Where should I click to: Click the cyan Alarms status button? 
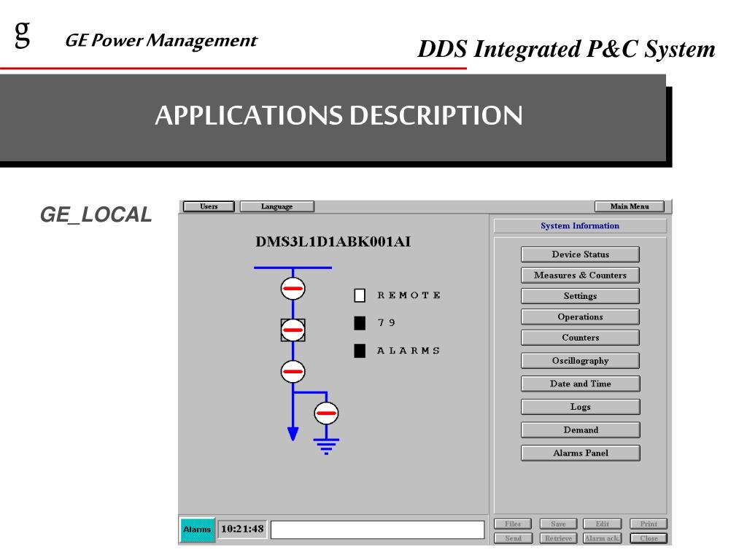click(197, 529)
